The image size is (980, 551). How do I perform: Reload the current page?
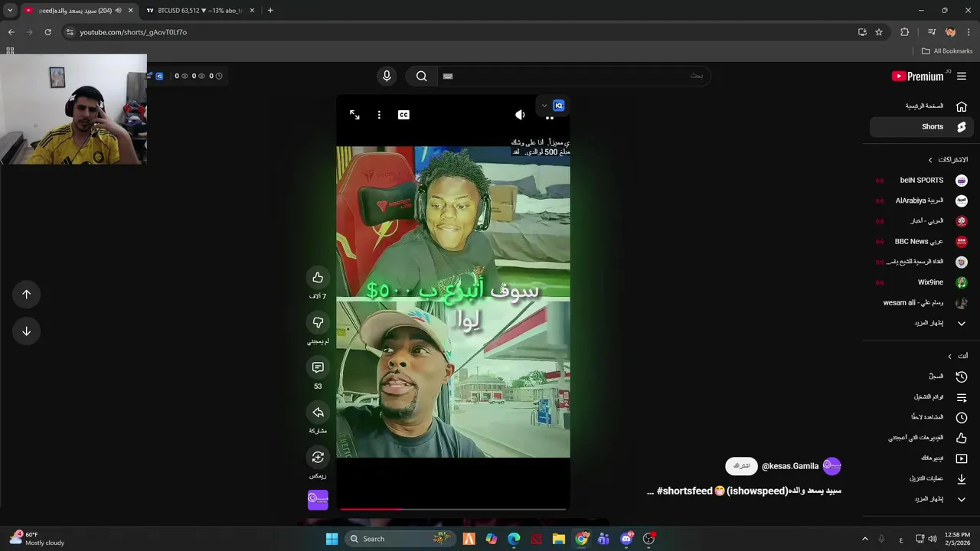coord(47,32)
